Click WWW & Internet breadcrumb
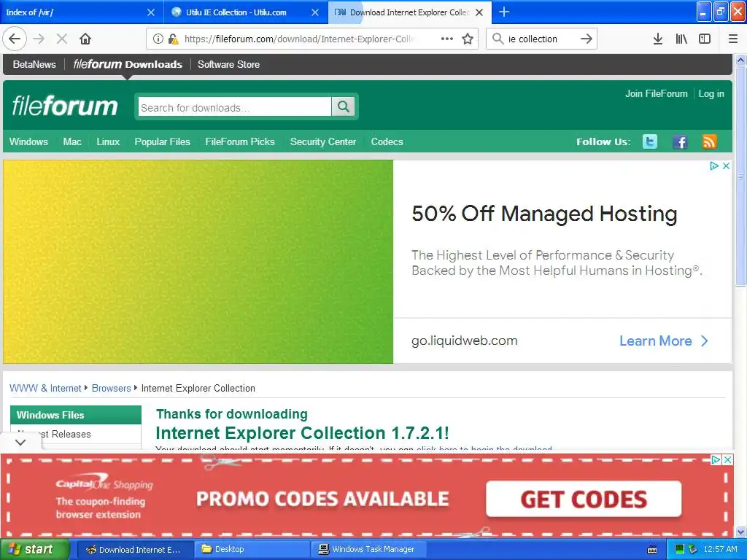747x560 pixels. point(45,388)
